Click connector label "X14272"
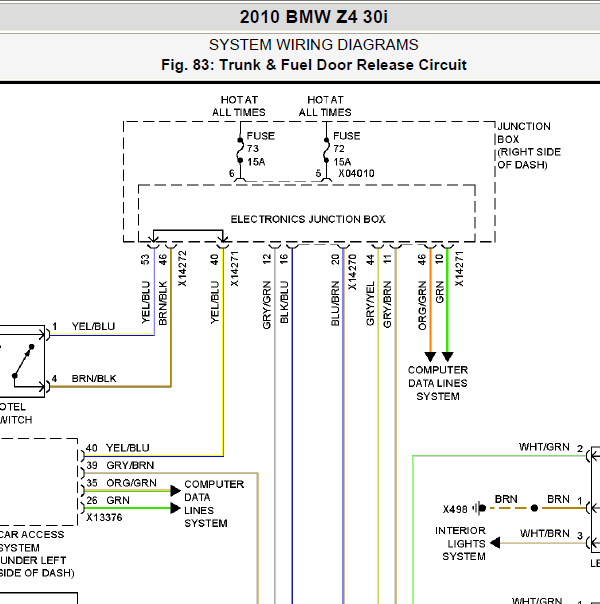Viewport: 600px width, 604px height. tap(183, 268)
